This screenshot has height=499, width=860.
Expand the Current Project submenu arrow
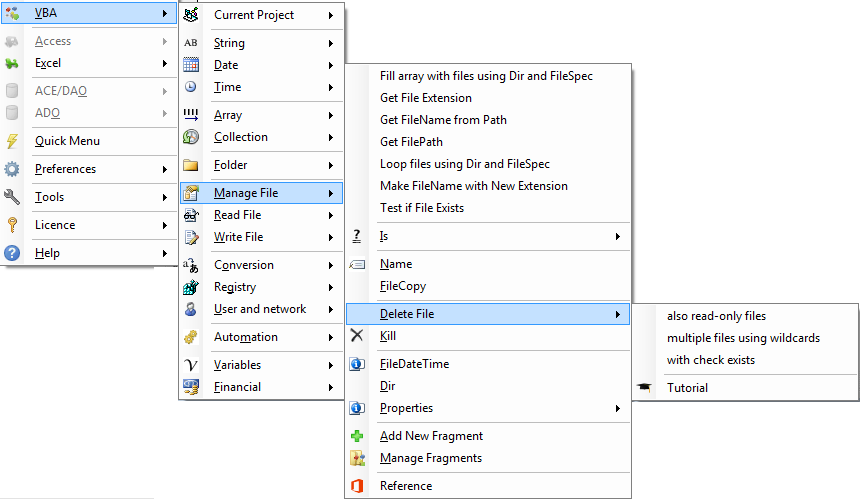331,15
